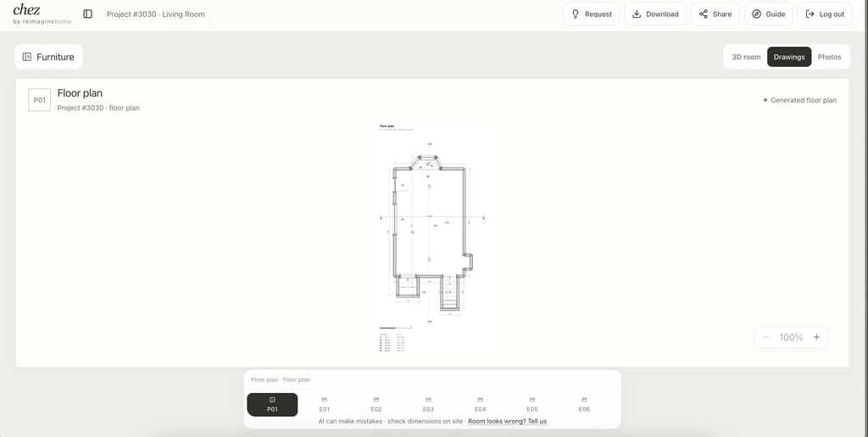The image size is (868, 437).
Task: Click the 100% zoom level
Action: coord(791,338)
